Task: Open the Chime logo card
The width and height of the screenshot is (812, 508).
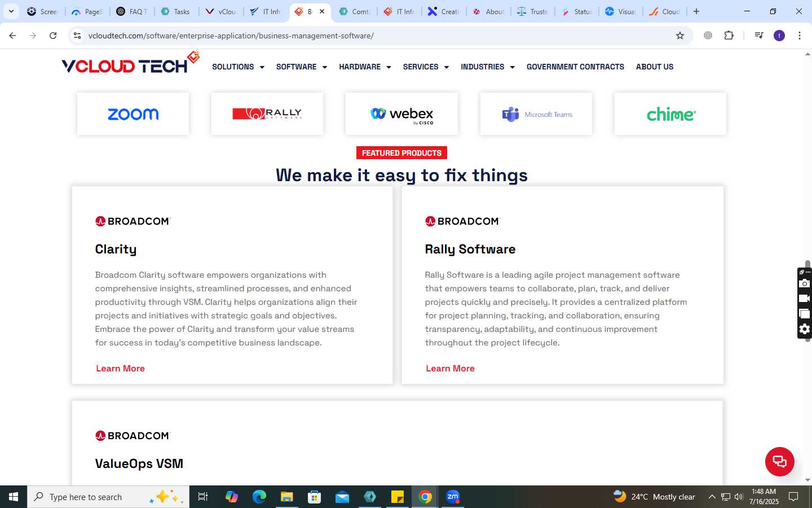Action: (670, 114)
